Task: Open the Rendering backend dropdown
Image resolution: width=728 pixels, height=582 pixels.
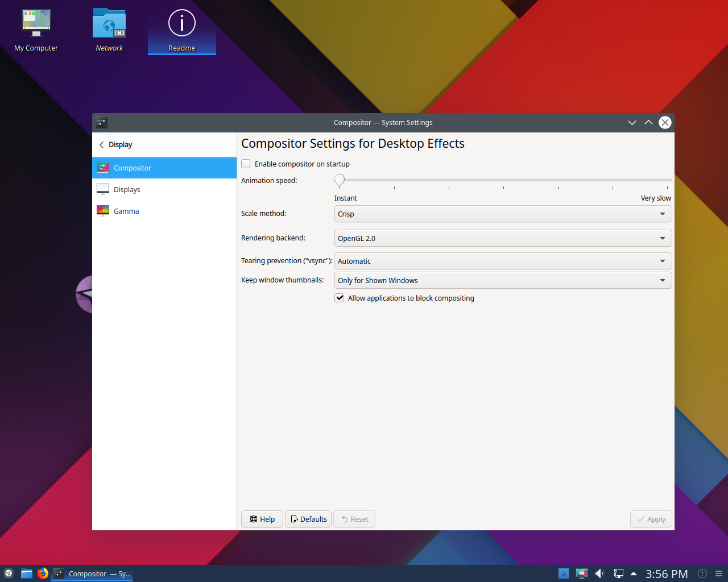Action: pos(503,238)
